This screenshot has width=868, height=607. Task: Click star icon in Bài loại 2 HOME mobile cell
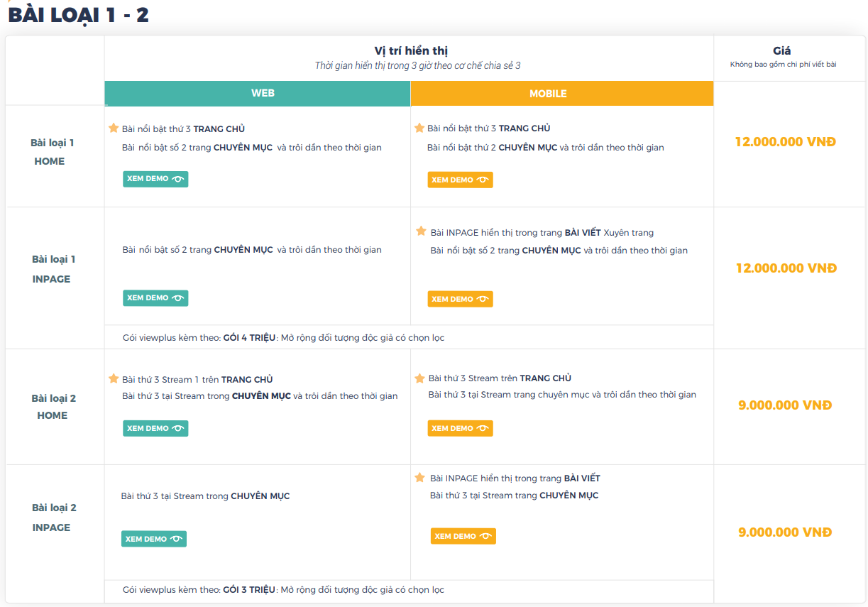(x=419, y=378)
